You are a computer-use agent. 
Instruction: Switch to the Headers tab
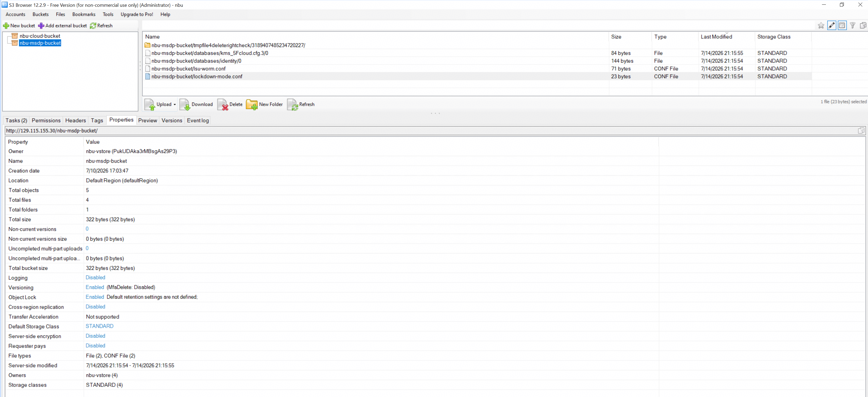point(75,120)
